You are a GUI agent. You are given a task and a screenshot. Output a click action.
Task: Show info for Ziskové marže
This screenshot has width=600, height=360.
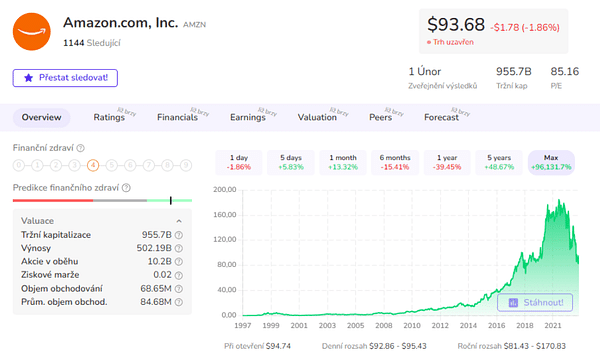[x=179, y=275]
